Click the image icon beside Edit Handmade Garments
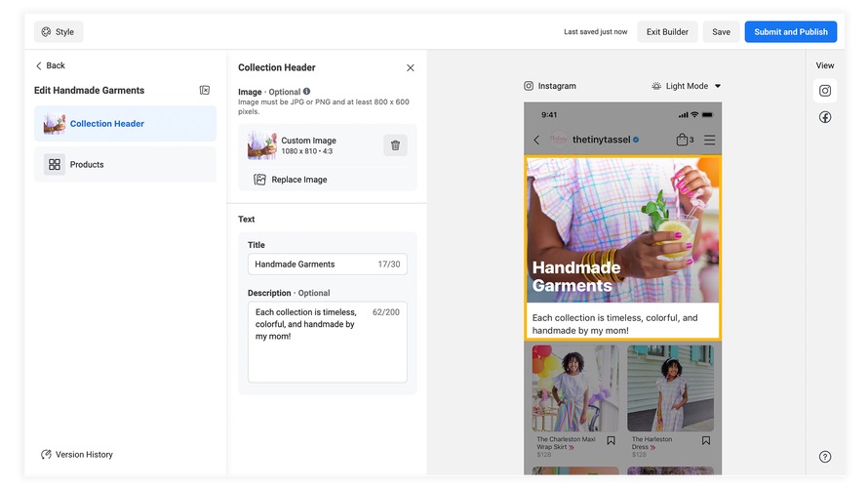 click(205, 91)
